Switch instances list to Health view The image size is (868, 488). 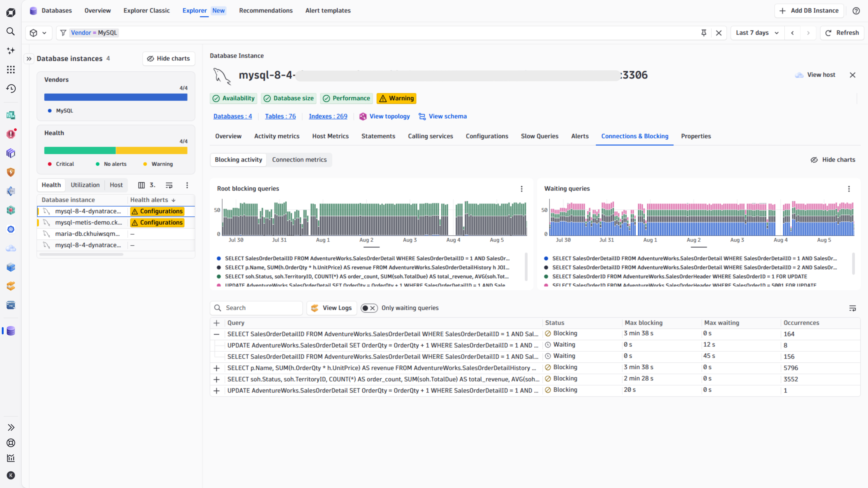click(x=51, y=185)
